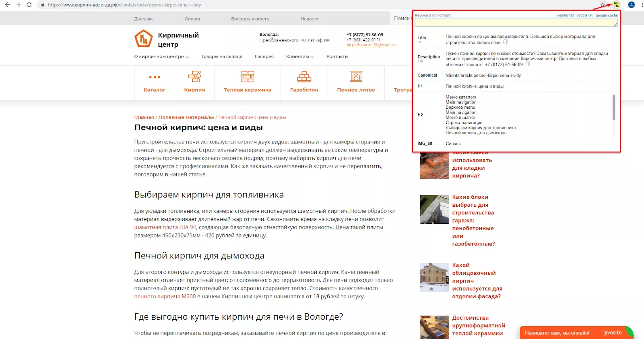Open the liveinternet link in extension popup

tap(564, 15)
